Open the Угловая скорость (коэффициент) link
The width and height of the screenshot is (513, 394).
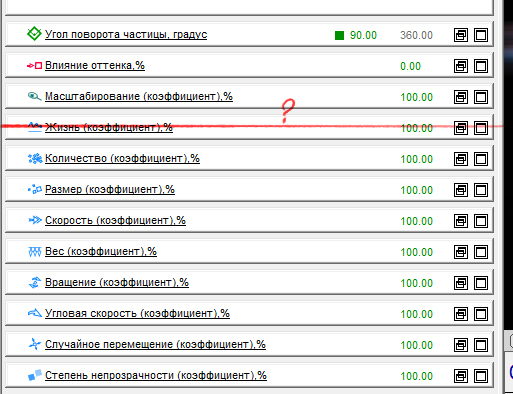137,313
